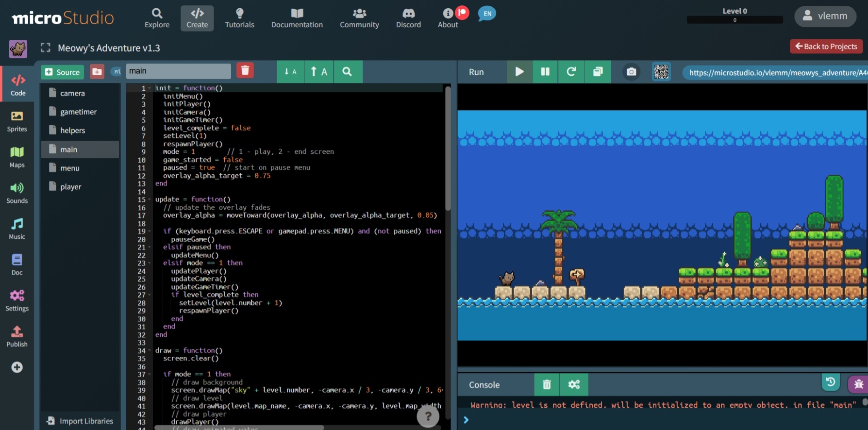Open console settings gears icon
This screenshot has height=430, width=868.
tap(574, 384)
